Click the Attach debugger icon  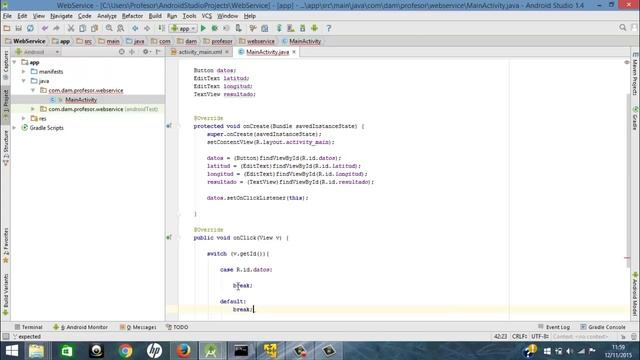coord(238,28)
